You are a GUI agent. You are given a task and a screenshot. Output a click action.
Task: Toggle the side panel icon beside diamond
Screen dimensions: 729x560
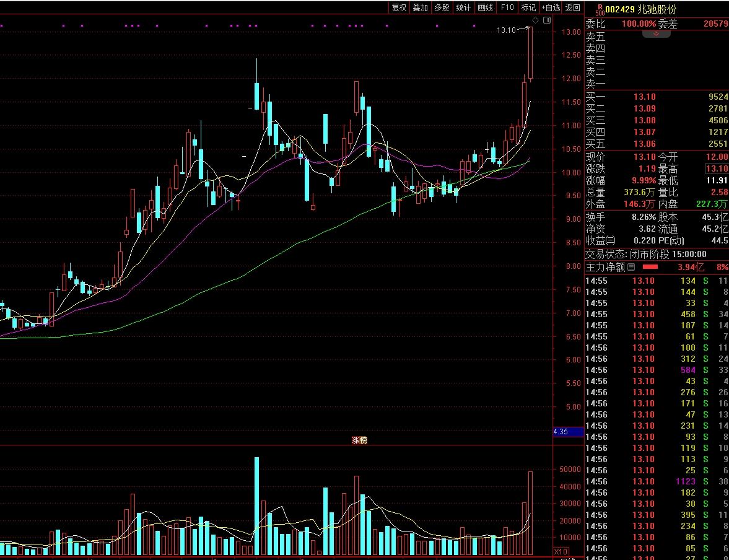(546, 20)
